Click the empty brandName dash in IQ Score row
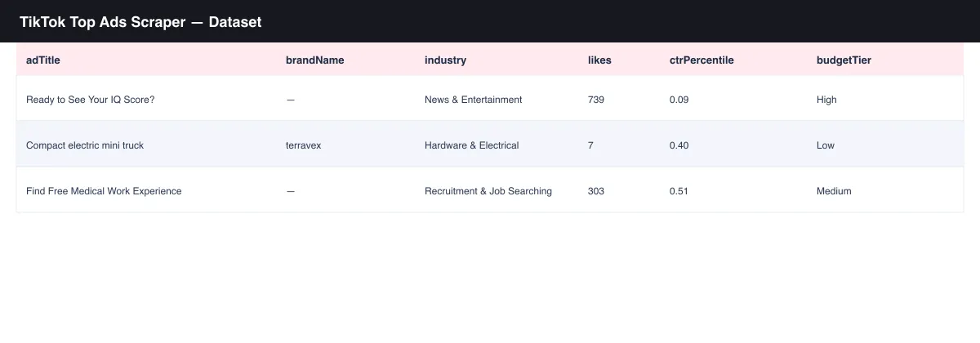 [x=290, y=100]
